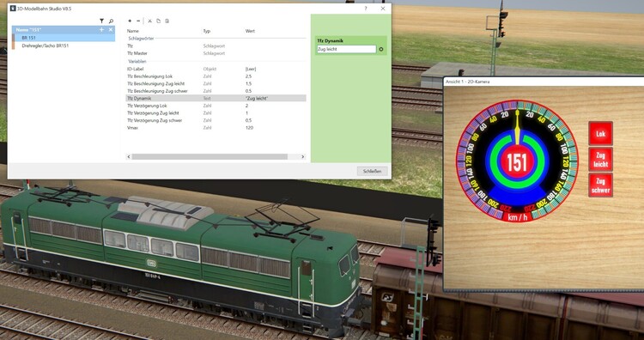Click the round options icon next to Tfz Dynamik field
The height and width of the screenshot is (340, 644).
[x=380, y=49]
